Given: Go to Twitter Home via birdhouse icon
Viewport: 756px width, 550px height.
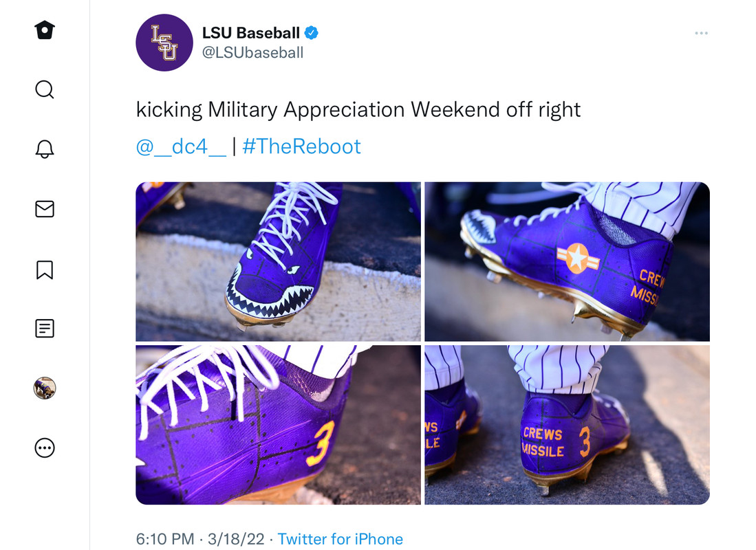Looking at the screenshot, I should (x=44, y=30).
